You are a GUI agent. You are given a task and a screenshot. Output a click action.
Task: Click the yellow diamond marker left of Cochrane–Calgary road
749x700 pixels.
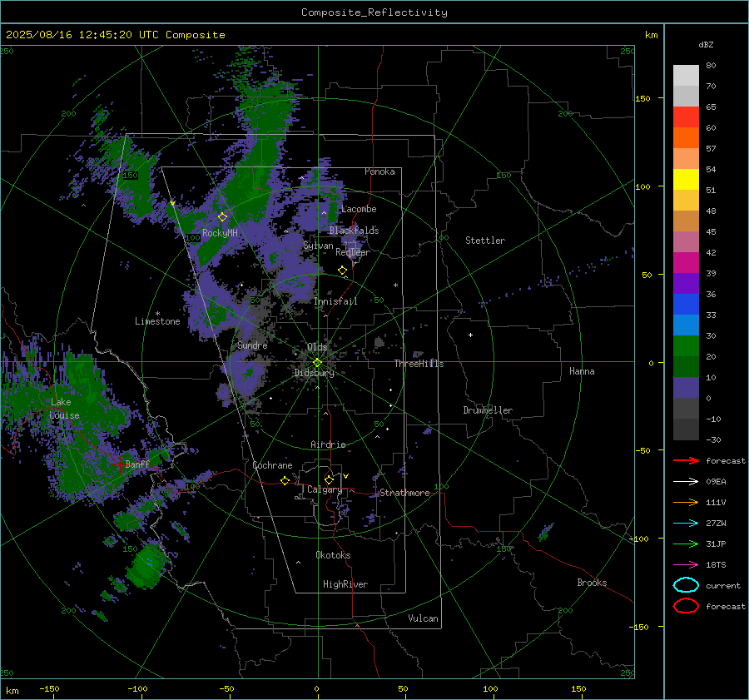tap(285, 481)
